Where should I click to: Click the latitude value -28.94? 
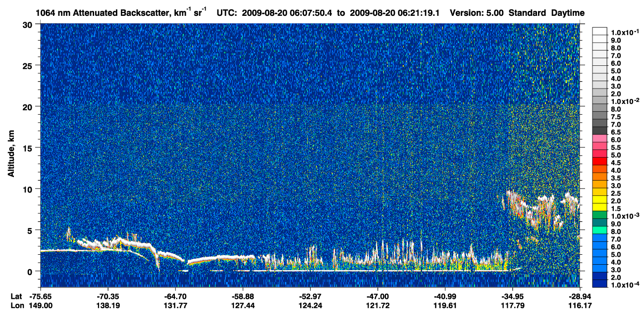click(x=580, y=296)
